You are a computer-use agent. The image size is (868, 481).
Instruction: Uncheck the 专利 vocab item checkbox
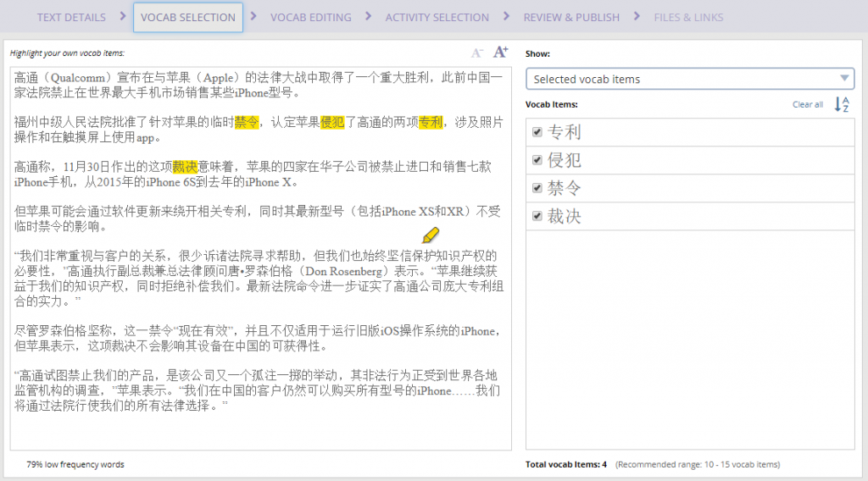pos(537,132)
